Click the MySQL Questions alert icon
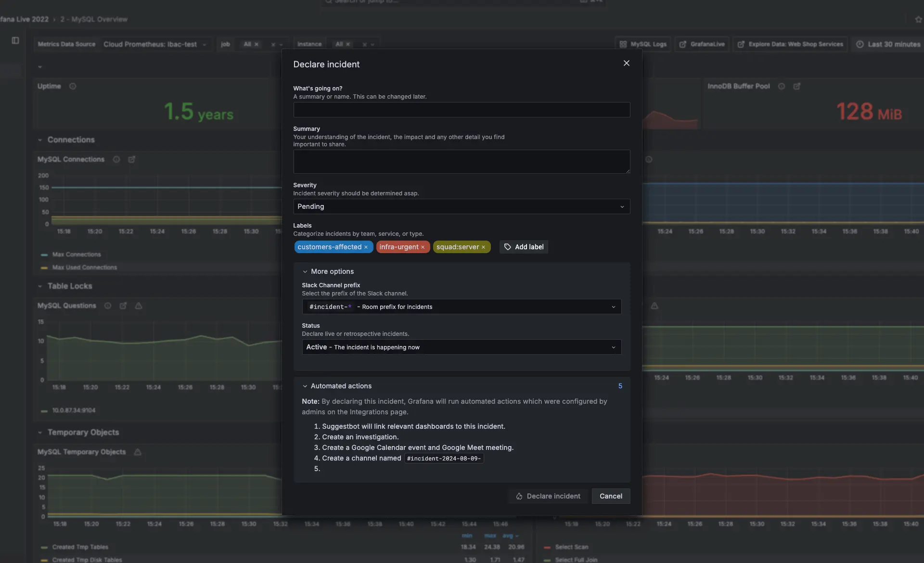 pos(139,306)
